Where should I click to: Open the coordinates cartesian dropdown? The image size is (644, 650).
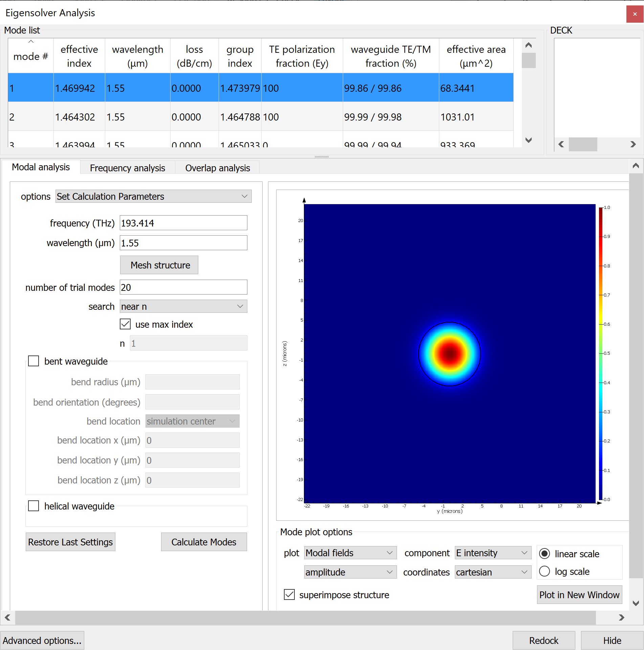pos(493,572)
